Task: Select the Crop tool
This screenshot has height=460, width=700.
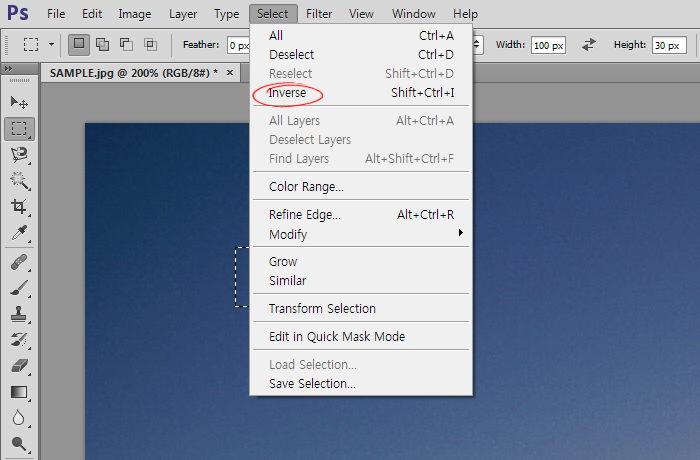Action: 19,207
